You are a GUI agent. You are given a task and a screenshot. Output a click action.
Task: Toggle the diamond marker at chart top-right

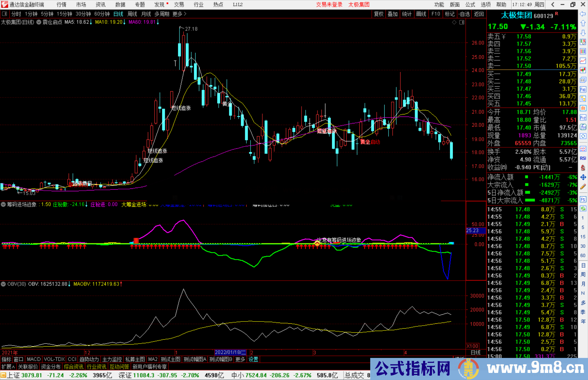click(x=454, y=22)
